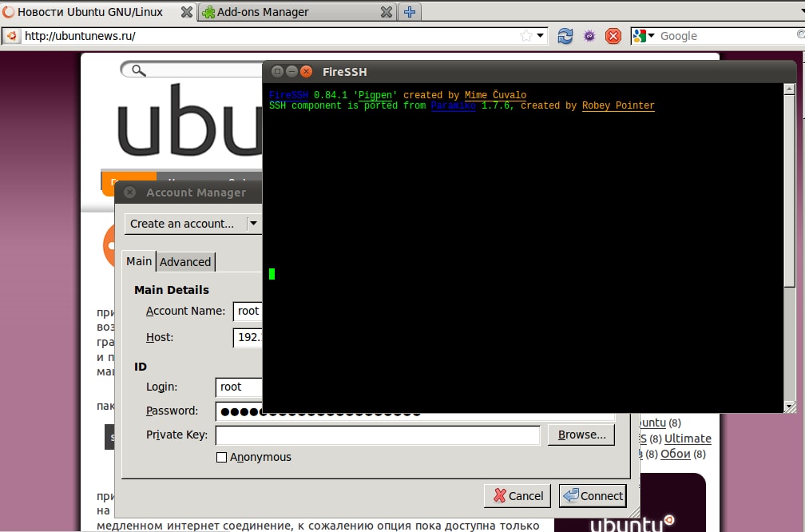The width and height of the screenshot is (805, 532).
Task: Click the ubuntunews.ru site identity icon
Action: (x=11, y=36)
